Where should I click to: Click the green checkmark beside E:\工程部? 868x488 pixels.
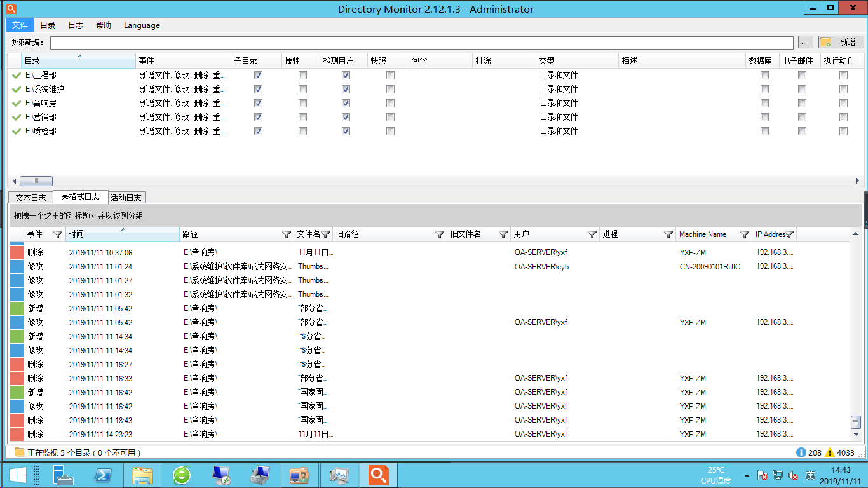tap(15, 75)
